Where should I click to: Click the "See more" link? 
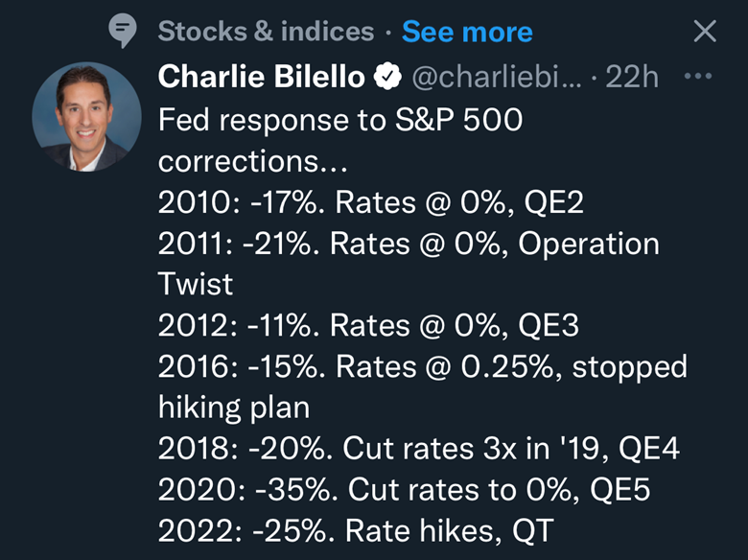click(x=467, y=32)
